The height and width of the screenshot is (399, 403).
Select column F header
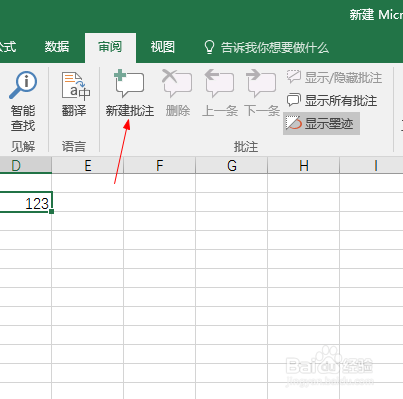[160, 165]
